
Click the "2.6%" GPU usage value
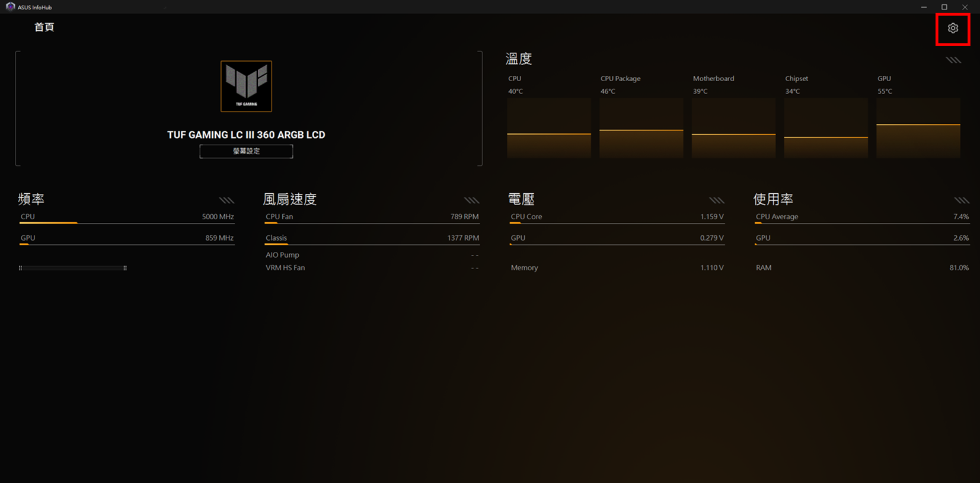point(961,238)
